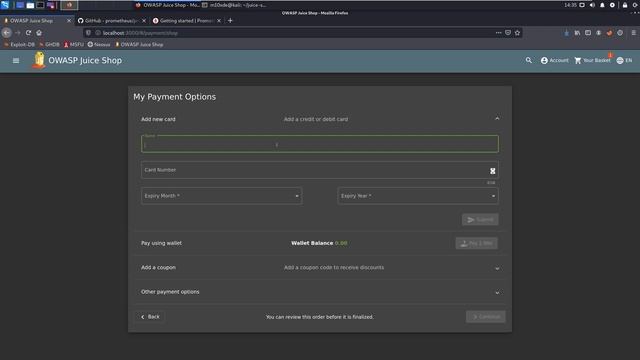The width and height of the screenshot is (640, 360).
Task: Open Your Basket
Action: pyautogui.click(x=593, y=60)
